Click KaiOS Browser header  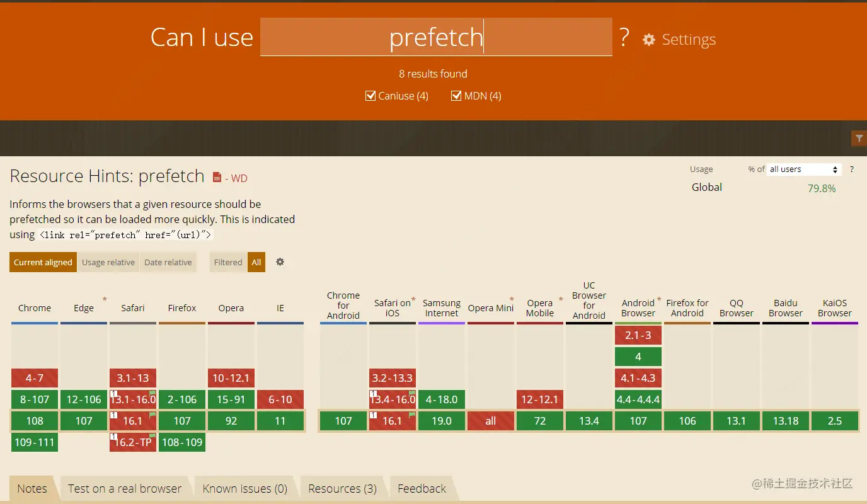click(835, 308)
